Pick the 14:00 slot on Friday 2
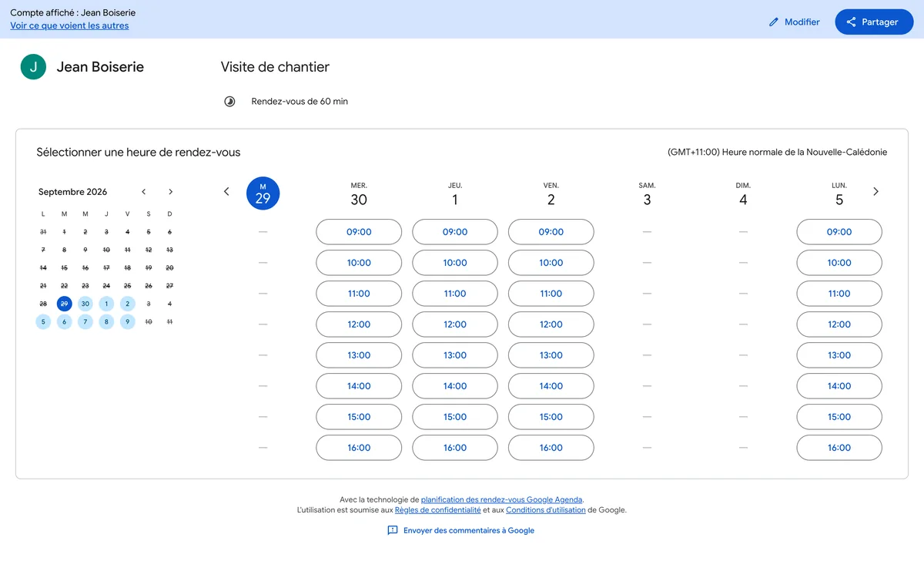This screenshot has height=578, width=924. [x=551, y=386]
